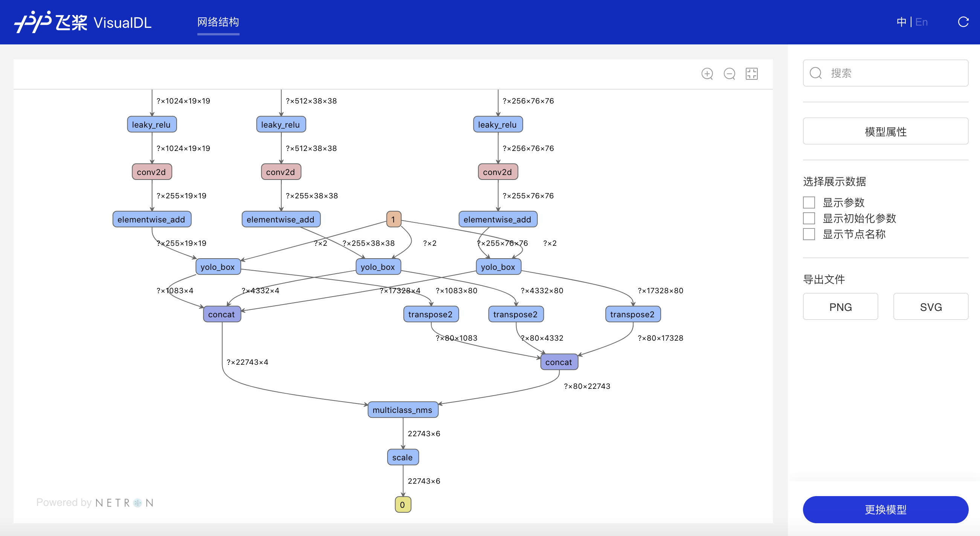Reload the page with the refresh icon
The image size is (980, 536).
click(x=963, y=22)
